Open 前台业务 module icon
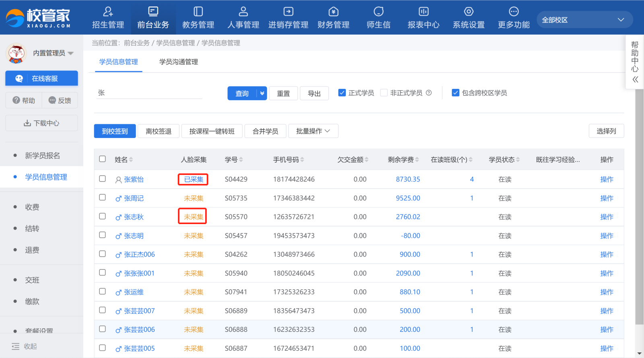Screen dimensions: 644x358 [153, 11]
